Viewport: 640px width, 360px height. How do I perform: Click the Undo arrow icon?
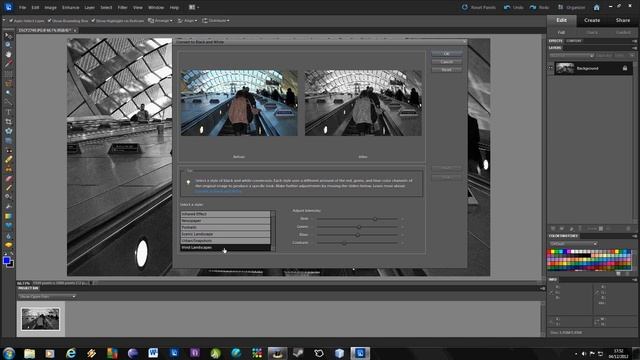point(507,7)
